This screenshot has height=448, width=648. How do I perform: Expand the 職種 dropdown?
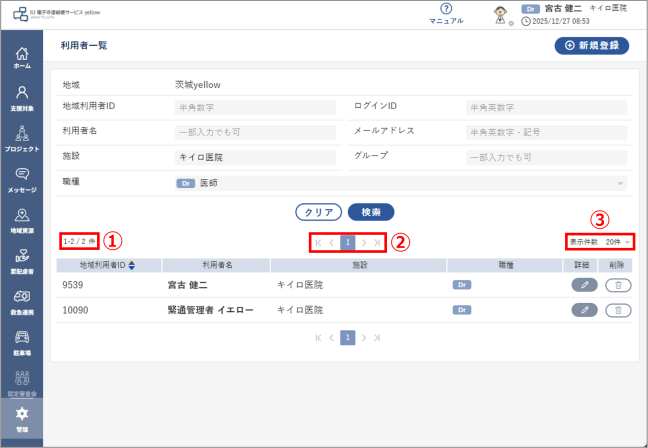[x=620, y=184]
